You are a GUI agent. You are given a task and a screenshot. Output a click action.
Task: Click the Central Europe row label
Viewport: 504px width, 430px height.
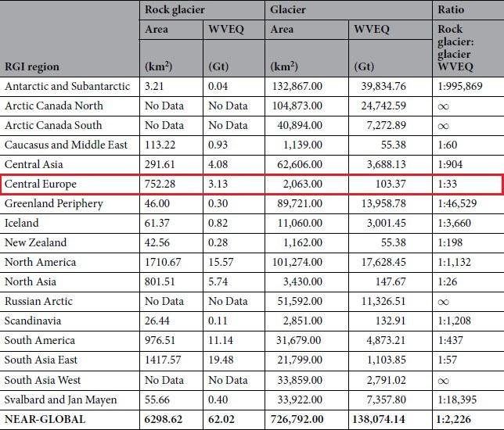pos(39,184)
